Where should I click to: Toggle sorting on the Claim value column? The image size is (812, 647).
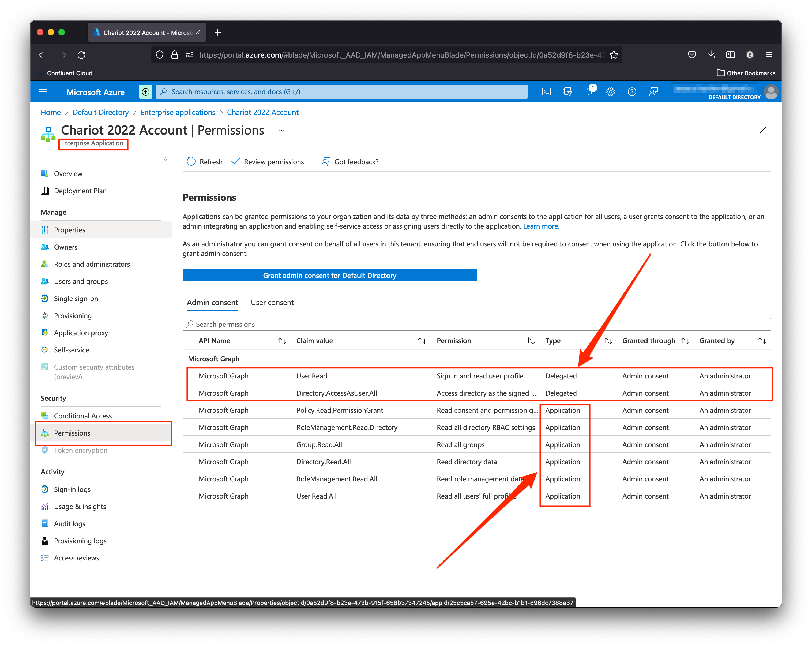pos(422,340)
